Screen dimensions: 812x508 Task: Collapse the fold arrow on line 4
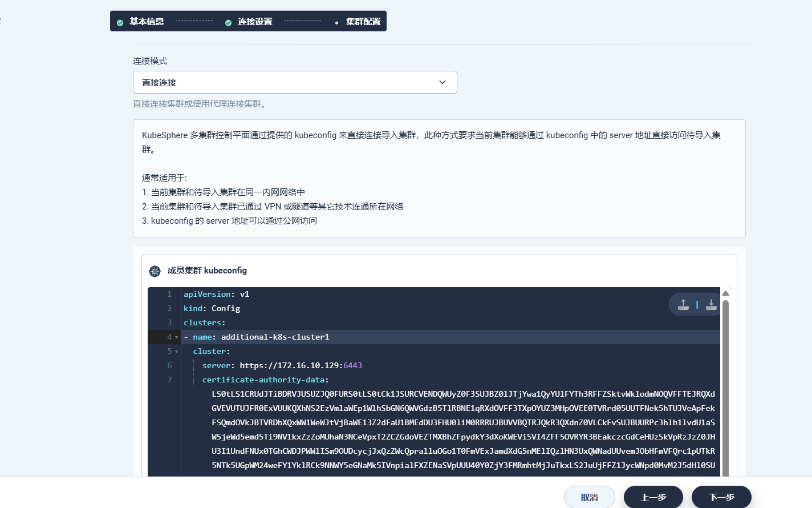pos(176,337)
